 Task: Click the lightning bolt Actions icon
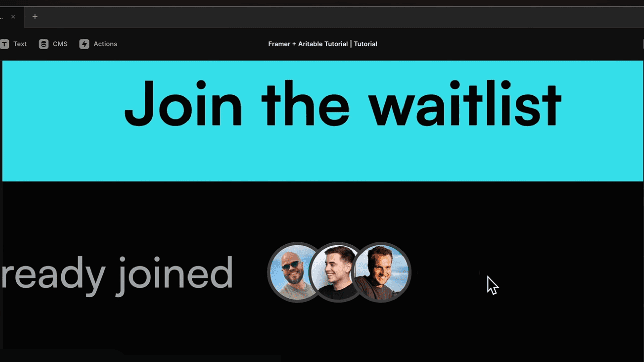point(85,44)
